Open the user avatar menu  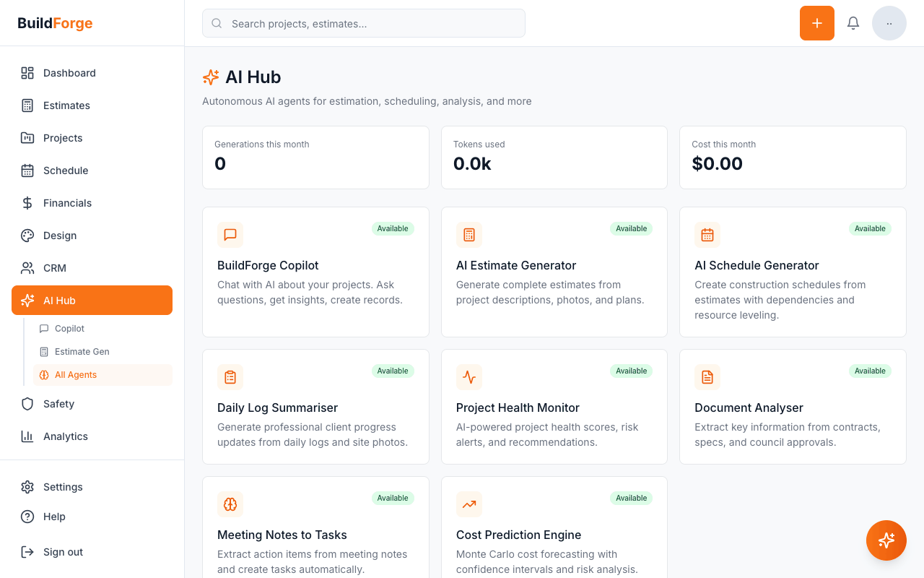click(x=889, y=22)
